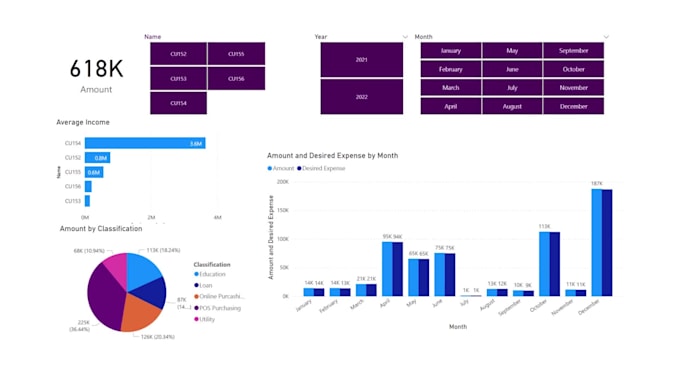Screen dimensions: 680x383
Task: Click the Name slicer header label
Action: tap(153, 37)
